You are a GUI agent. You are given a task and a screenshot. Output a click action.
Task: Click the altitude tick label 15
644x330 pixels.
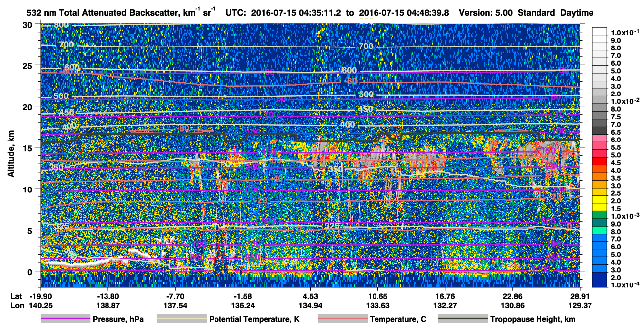pos(28,148)
